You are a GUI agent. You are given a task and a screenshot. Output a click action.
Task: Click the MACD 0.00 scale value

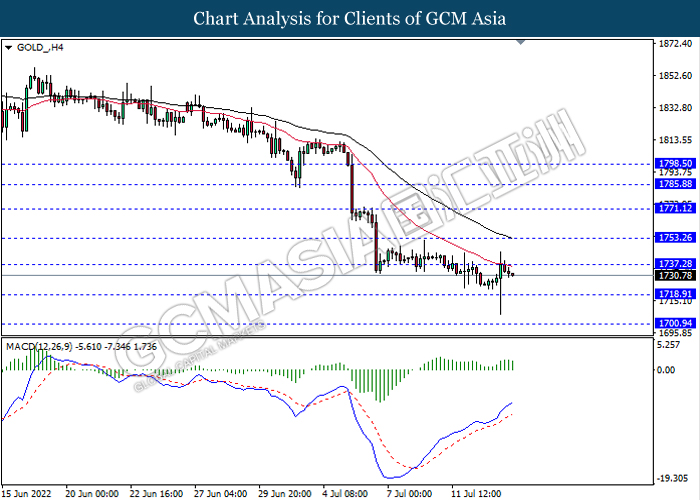tap(666, 370)
